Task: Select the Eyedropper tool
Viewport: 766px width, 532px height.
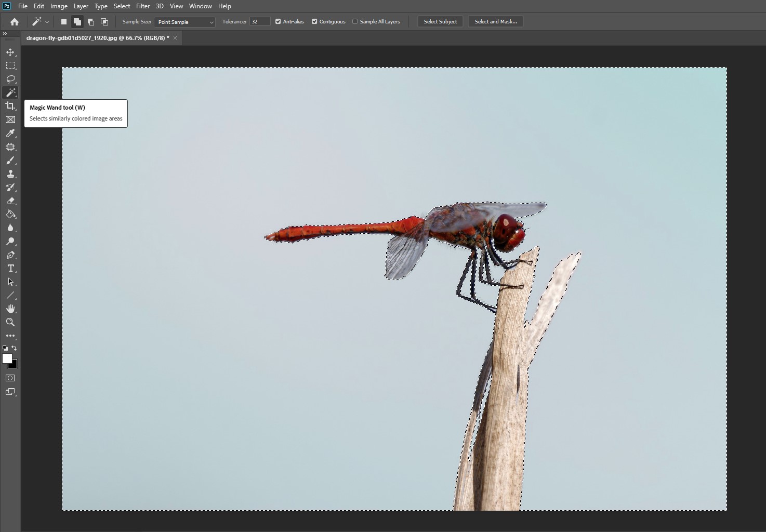Action: tap(10, 134)
